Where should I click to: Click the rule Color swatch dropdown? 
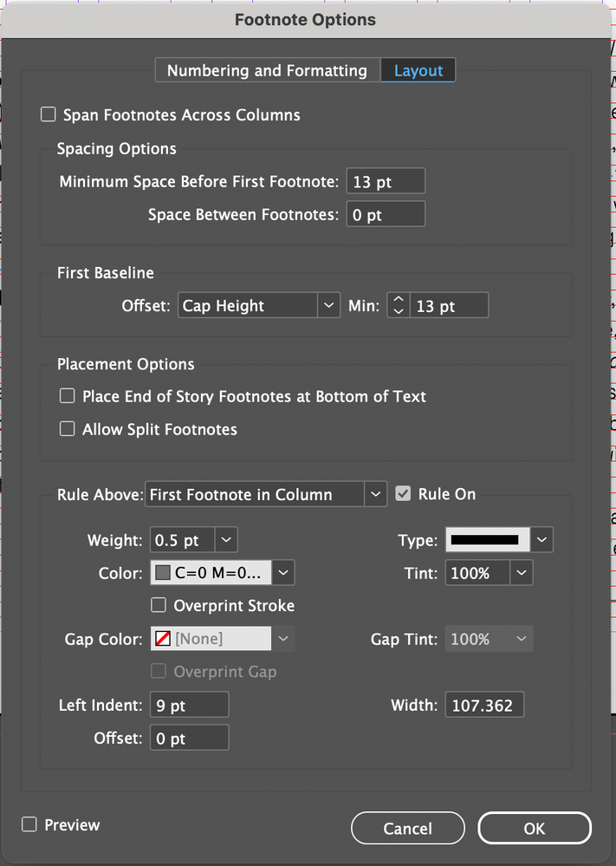pyautogui.click(x=285, y=573)
